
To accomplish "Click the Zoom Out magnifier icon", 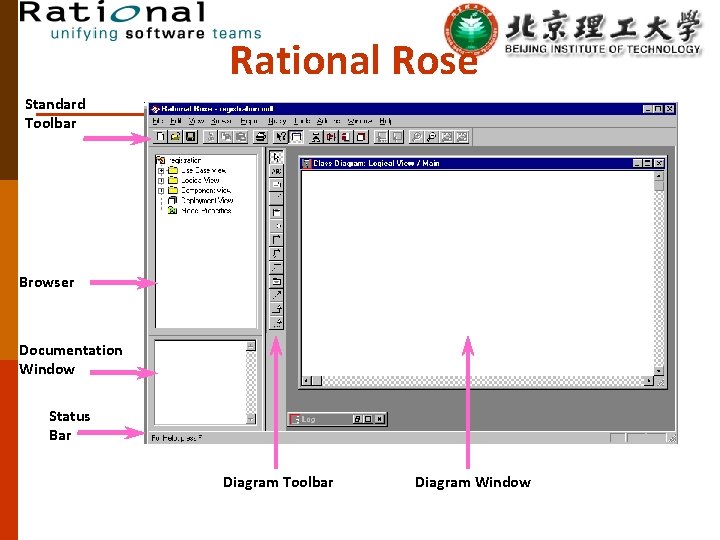I will pyautogui.click(x=431, y=137).
